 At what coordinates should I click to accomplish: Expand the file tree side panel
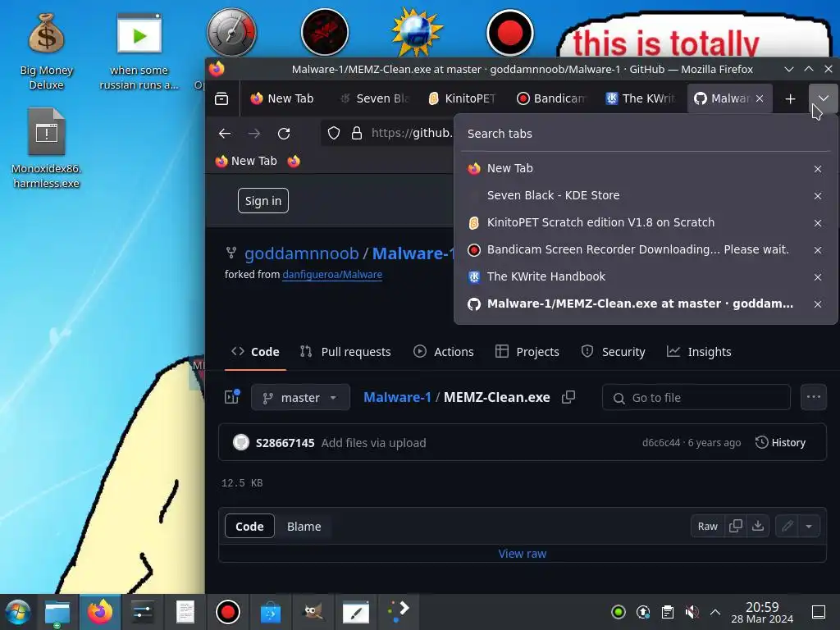[232, 397]
